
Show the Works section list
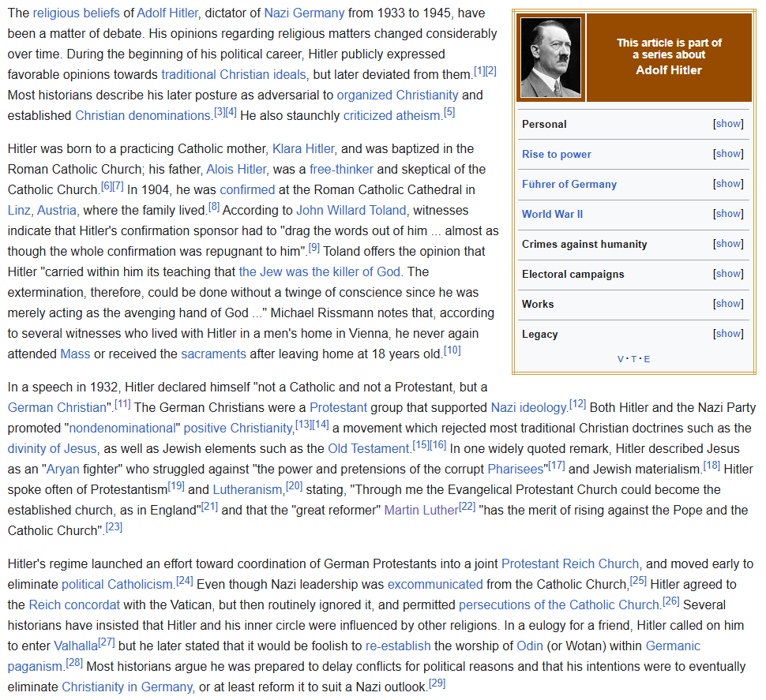(728, 304)
